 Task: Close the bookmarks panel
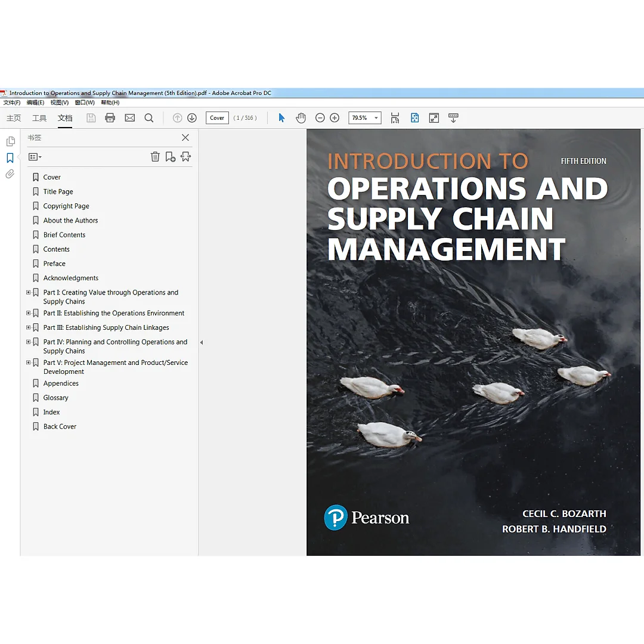pyautogui.click(x=185, y=138)
